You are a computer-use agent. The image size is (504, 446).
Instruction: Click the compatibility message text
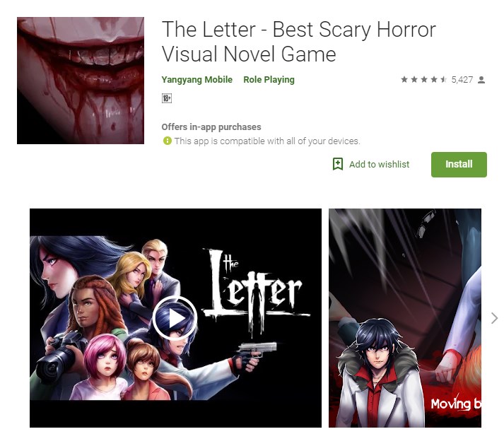[x=267, y=141]
